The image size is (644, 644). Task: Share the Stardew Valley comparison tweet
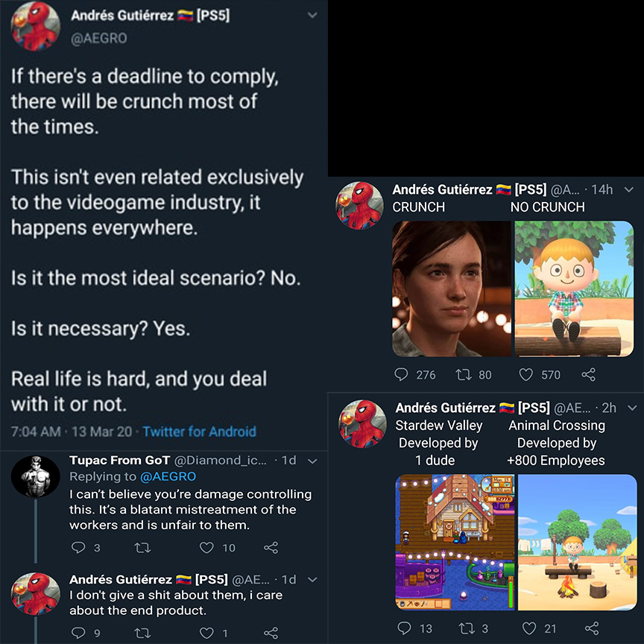(592, 628)
